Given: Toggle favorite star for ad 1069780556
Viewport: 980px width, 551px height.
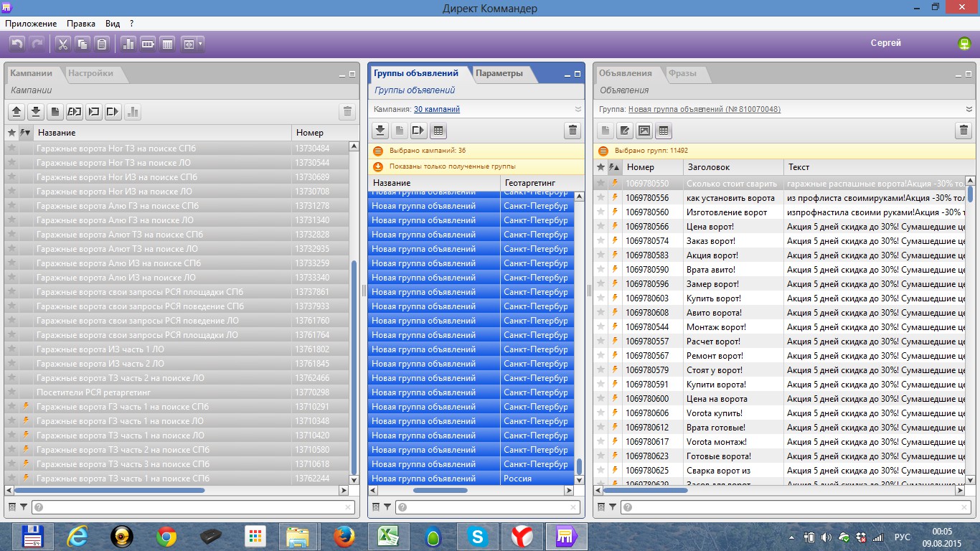Looking at the screenshot, I should click(x=601, y=198).
